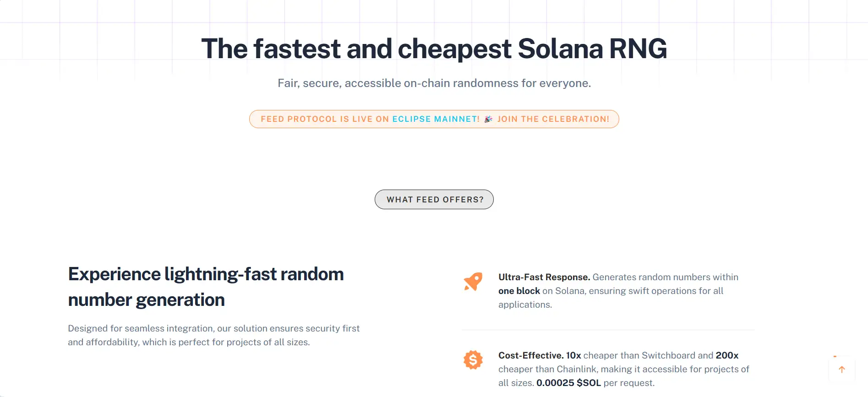Viewport: 868px width, 397px height.
Task: Click the orange dollar badge icon
Action: coord(473,360)
